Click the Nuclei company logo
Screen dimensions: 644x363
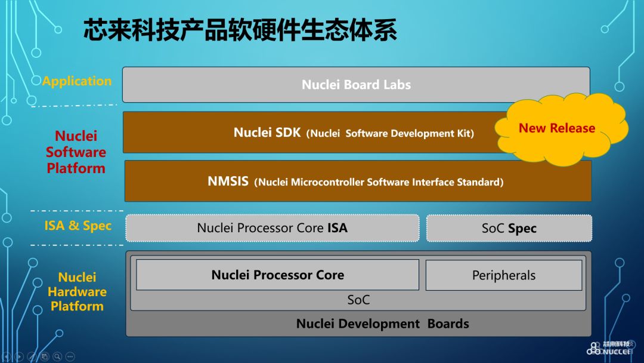(607, 348)
